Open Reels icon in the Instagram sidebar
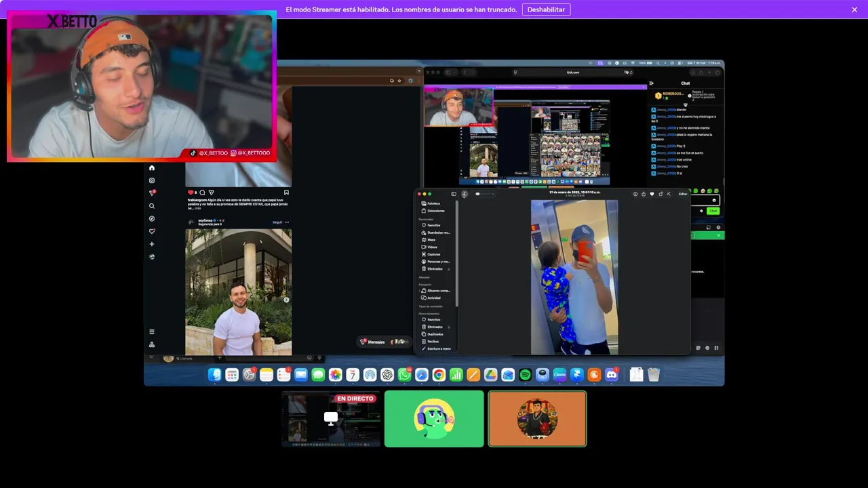Screen dimensions: 868x488 coord(152,180)
